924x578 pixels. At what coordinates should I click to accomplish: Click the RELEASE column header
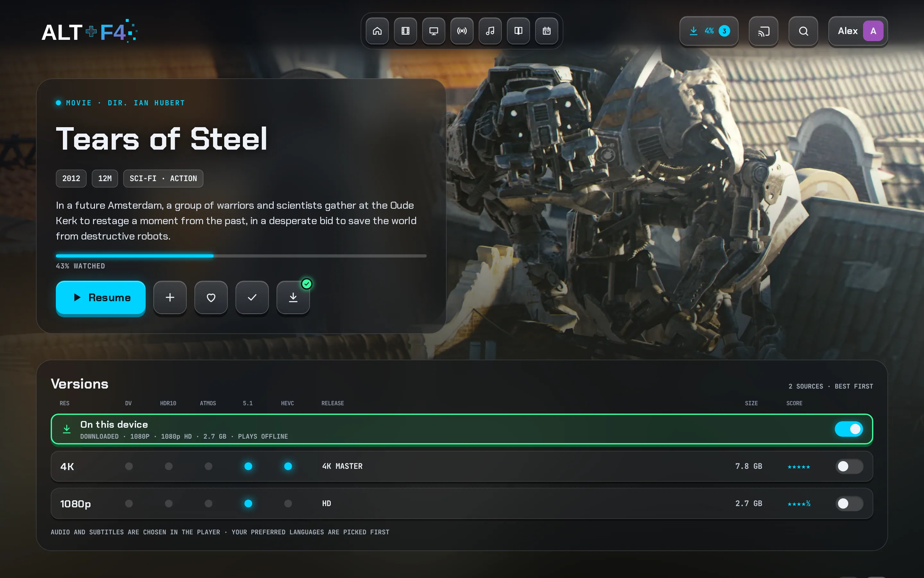332,403
